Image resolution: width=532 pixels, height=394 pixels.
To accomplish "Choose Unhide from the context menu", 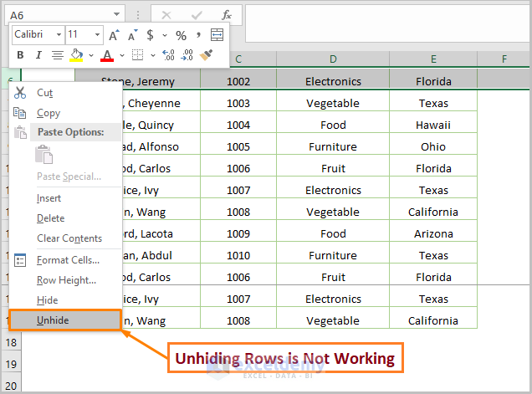I will click(65, 320).
